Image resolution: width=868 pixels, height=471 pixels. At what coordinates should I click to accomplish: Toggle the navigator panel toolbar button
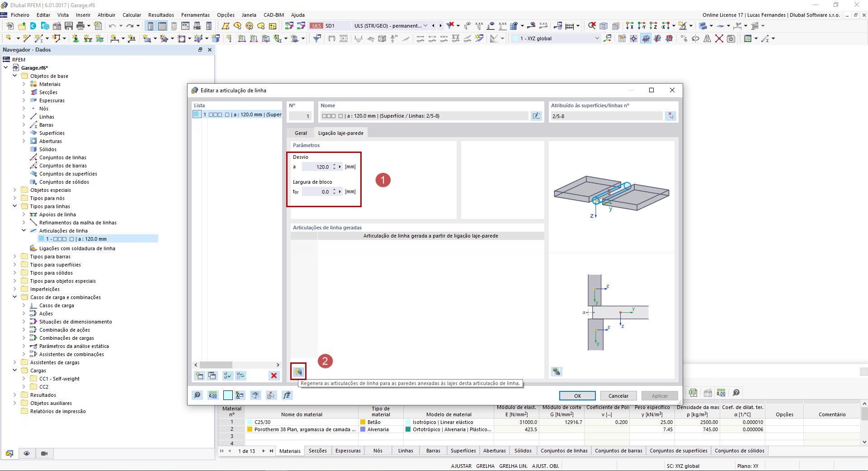(151, 26)
